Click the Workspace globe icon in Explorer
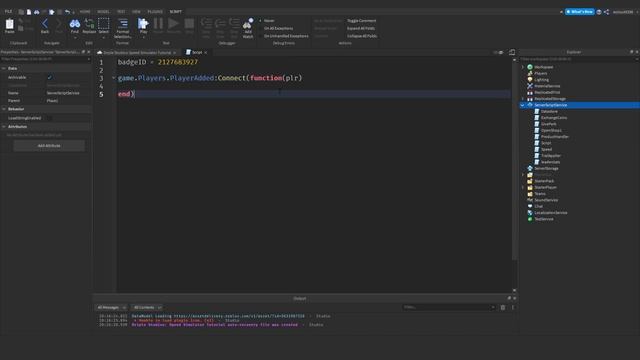 pyautogui.click(x=530, y=67)
